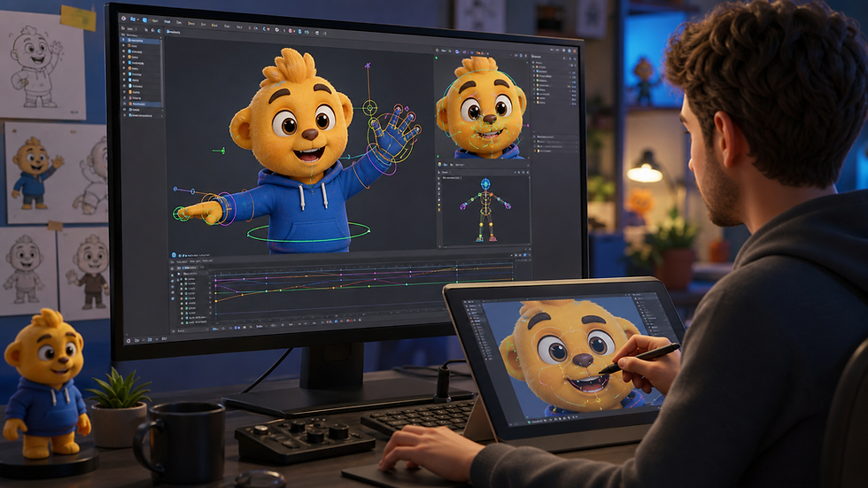Click the outliner panel's vertical scrollbar
The width and height of the screenshot is (868, 488).
pos(161,74)
